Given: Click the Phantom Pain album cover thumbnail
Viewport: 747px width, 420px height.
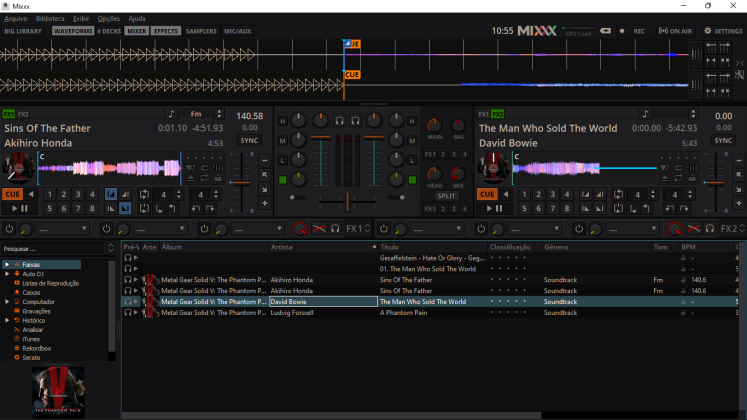Looking at the screenshot, I should click(58, 390).
